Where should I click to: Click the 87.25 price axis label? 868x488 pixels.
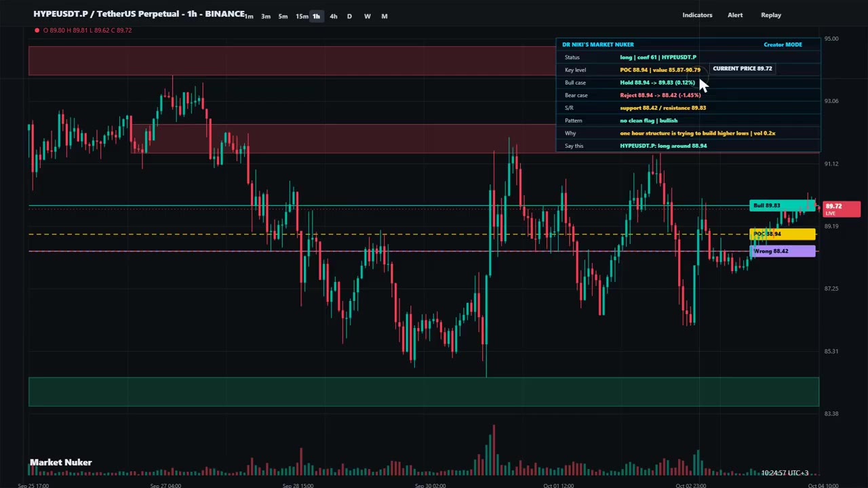[x=831, y=289]
